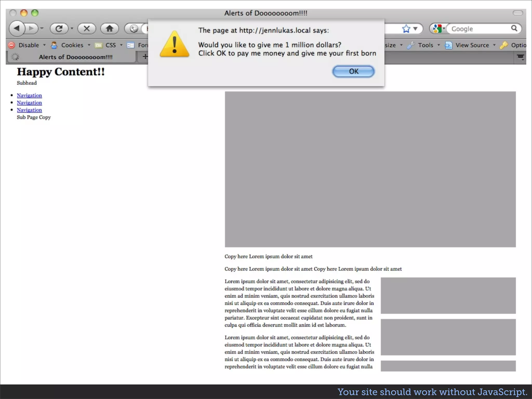
Task: Open the back/forward history dropdown arrow
Action: pyautogui.click(x=42, y=28)
